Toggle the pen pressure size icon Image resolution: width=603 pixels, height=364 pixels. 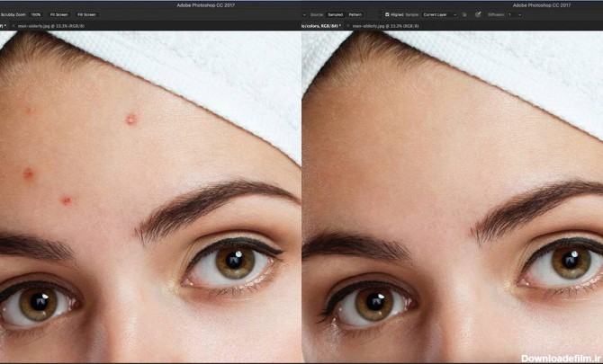[x=478, y=14]
